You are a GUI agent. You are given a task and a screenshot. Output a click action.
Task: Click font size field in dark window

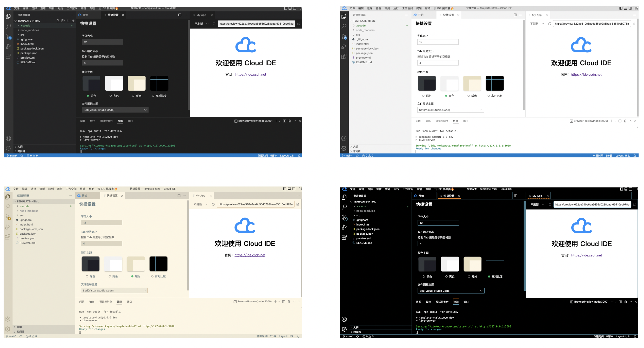(x=102, y=42)
